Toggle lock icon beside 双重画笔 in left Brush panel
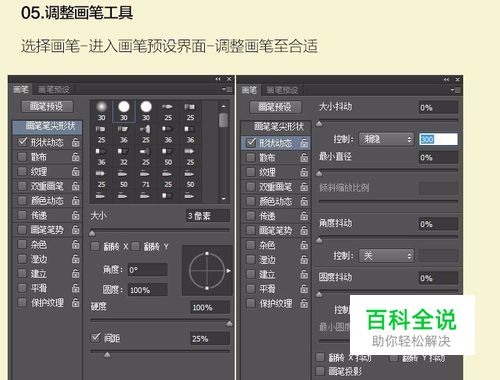The width and height of the screenshot is (500, 380). coord(76,186)
